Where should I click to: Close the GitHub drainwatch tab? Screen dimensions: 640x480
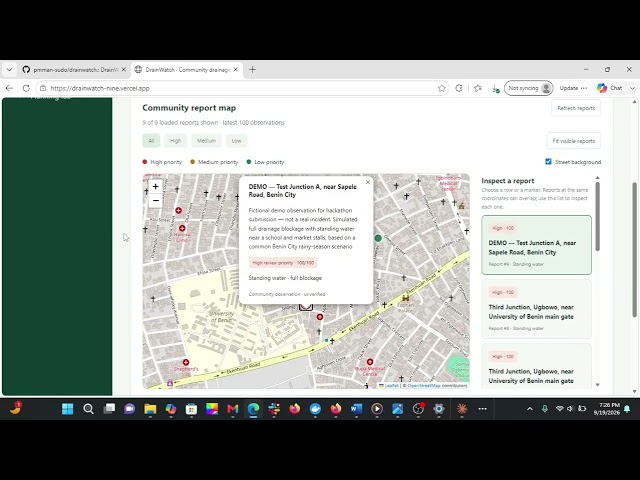pyautogui.click(x=124, y=70)
